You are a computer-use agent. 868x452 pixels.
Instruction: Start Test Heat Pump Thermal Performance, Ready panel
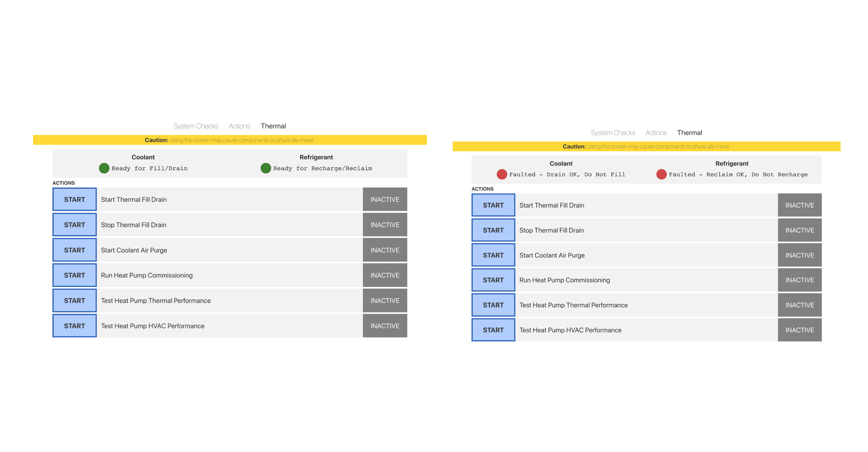point(75,301)
